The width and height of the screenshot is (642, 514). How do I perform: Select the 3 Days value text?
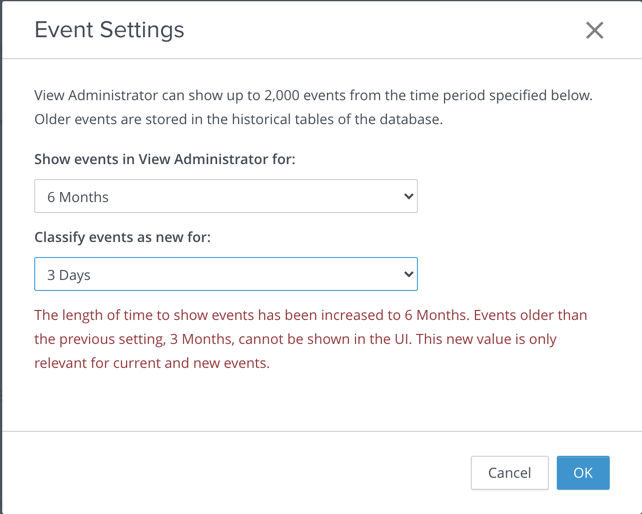69,274
